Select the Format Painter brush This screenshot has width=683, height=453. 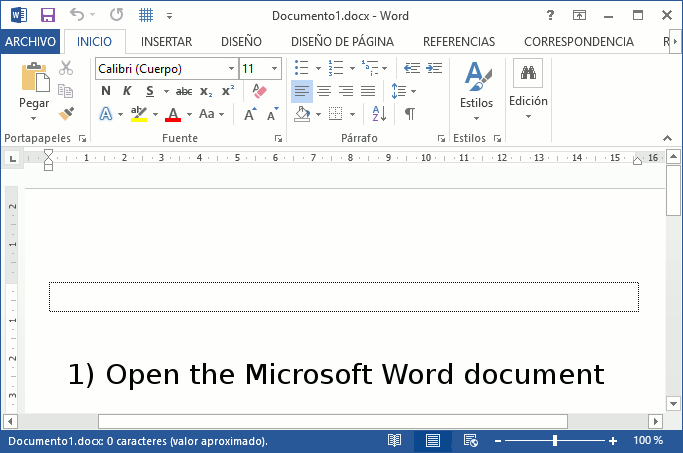[66, 114]
